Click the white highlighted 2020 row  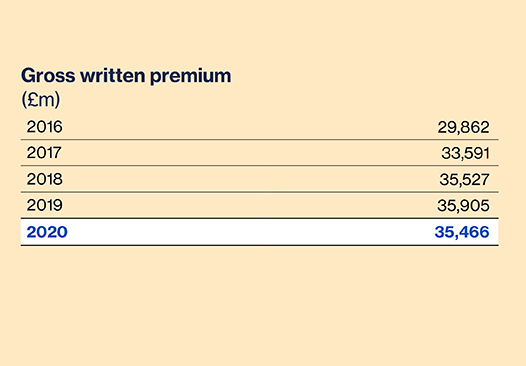pyautogui.click(x=260, y=232)
